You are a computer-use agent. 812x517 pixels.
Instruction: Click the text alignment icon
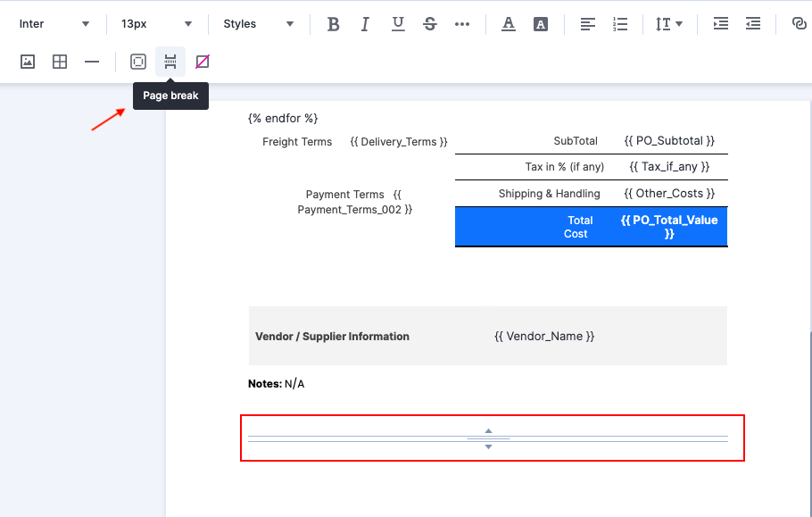coord(588,24)
